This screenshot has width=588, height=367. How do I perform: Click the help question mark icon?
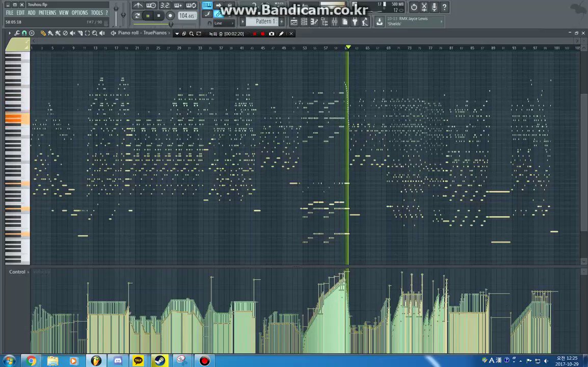point(444,7)
